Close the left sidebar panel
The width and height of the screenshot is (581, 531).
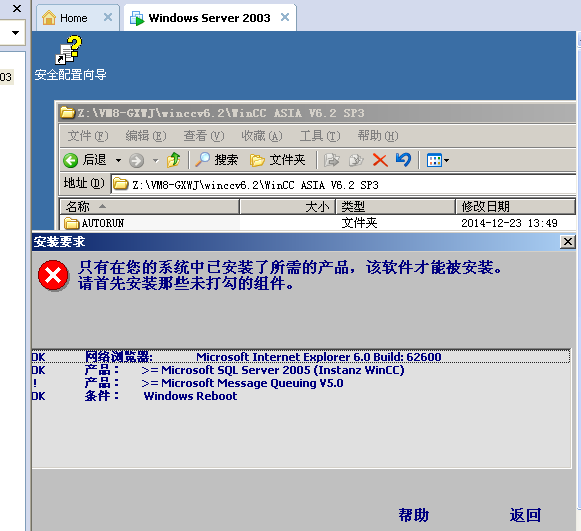point(17,8)
